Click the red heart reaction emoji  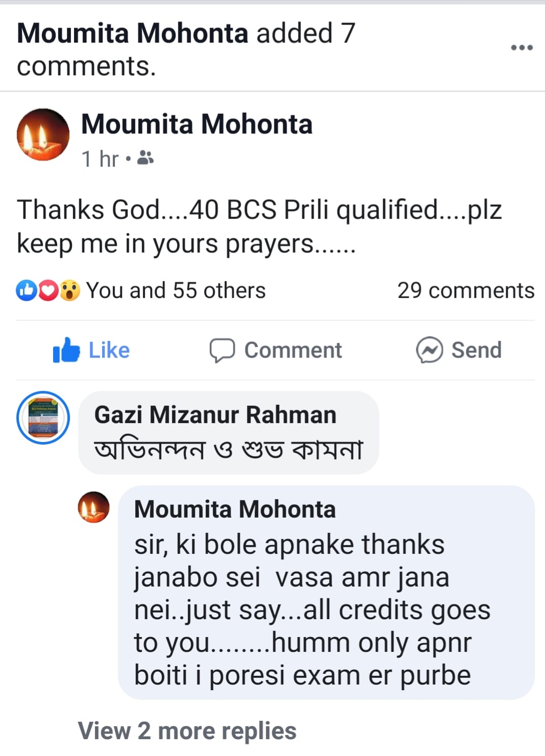tap(47, 290)
